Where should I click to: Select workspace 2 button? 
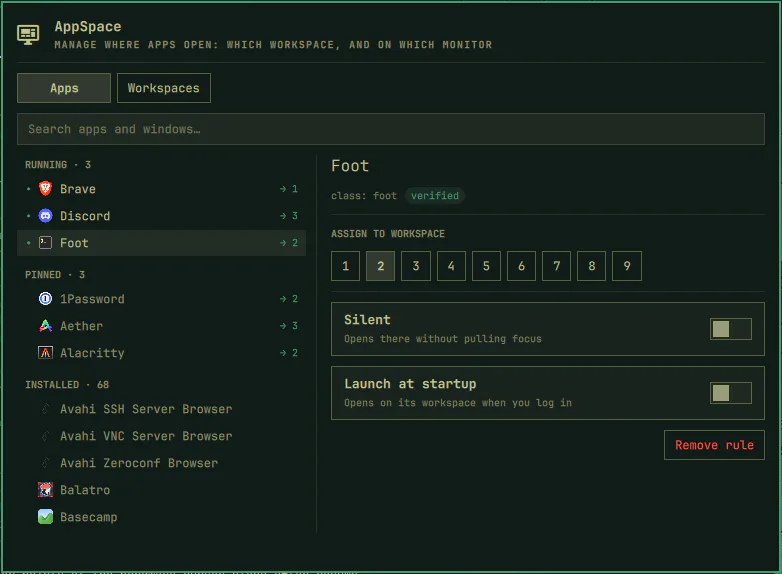pyautogui.click(x=381, y=266)
